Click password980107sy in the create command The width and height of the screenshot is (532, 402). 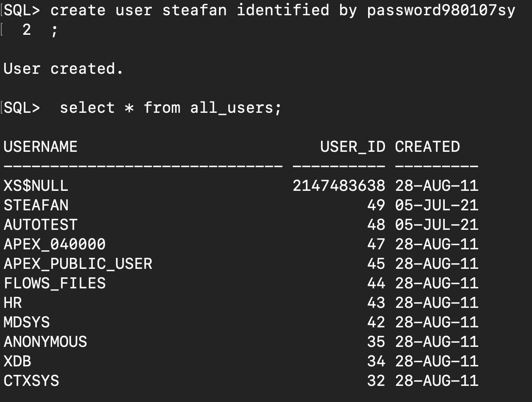click(x=441, y=10)
